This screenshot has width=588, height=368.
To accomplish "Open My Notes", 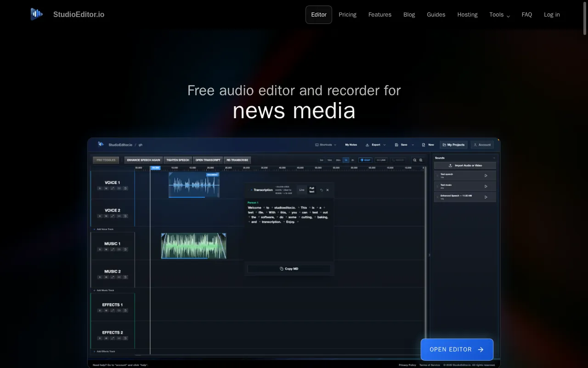I will [x=351, y=144].
